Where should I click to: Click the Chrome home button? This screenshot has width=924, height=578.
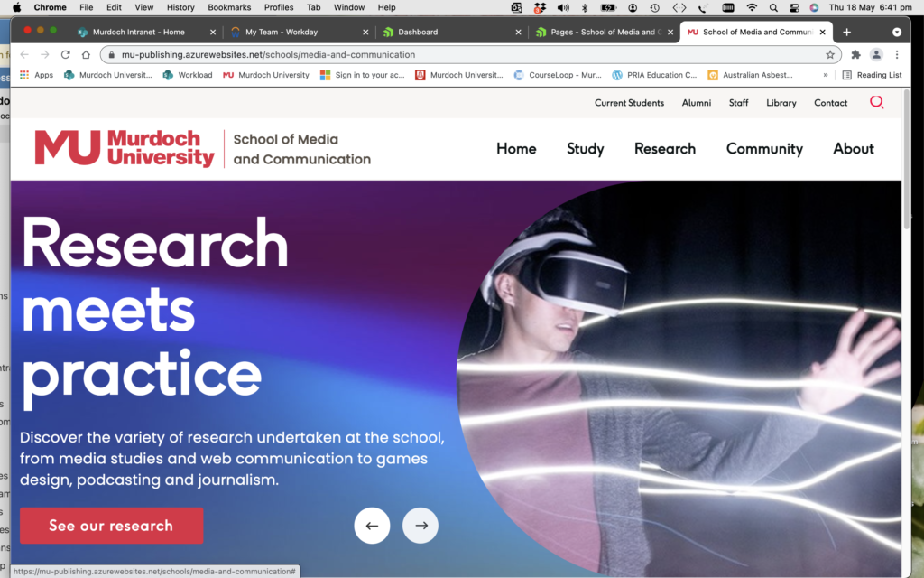point(86,54)
